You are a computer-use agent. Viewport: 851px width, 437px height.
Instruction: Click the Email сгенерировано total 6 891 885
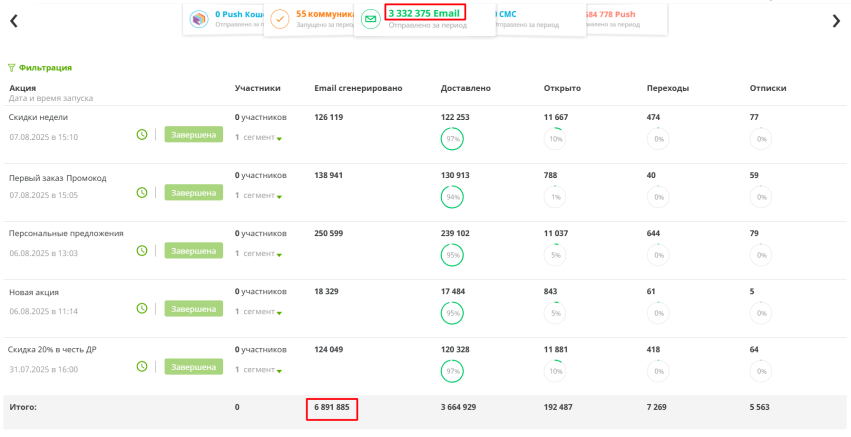[x=331, y=408]
